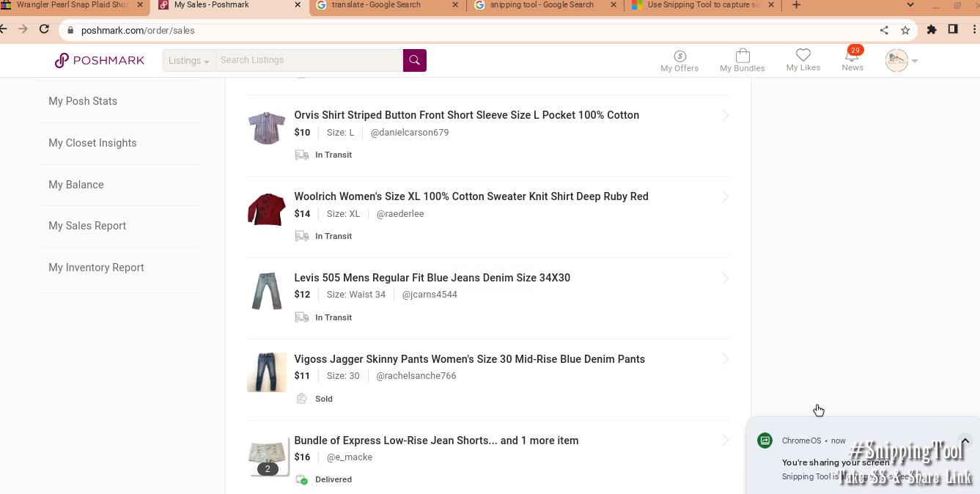Collapse the ChromeOS screen sharing notification
980x494 pixels.
pos(965,440)
